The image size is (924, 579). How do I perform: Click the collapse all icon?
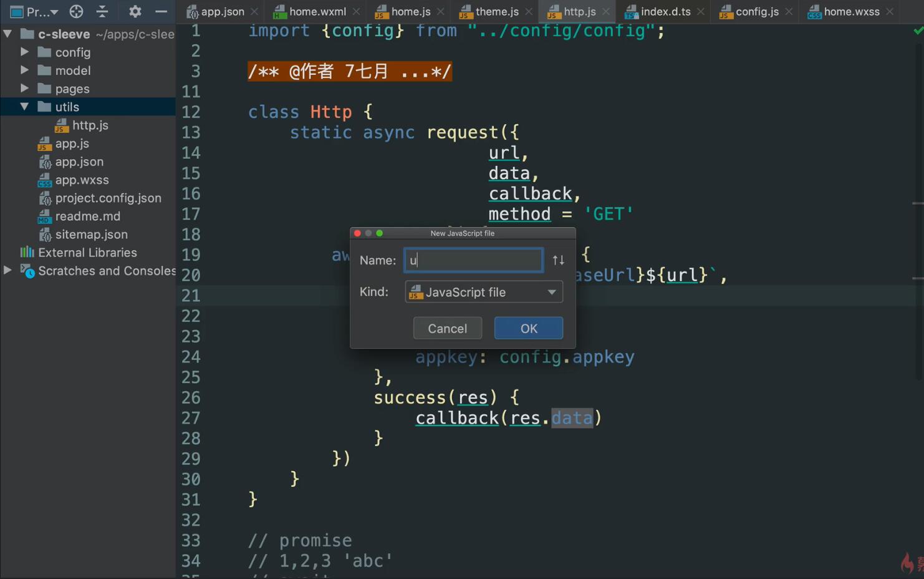pyautogui.click(x=102, y=11)
